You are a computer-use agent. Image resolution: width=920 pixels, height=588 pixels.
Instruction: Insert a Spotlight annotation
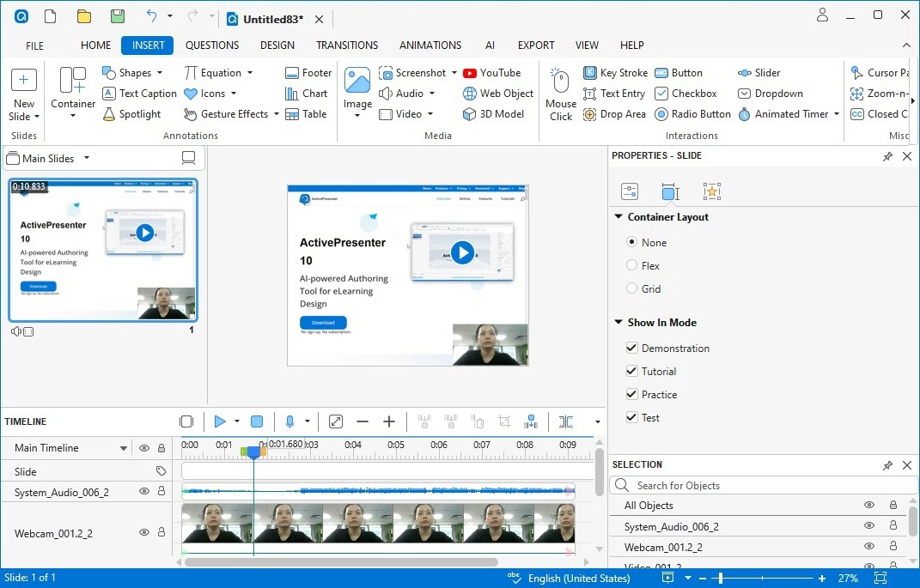(x=131, y=114)
